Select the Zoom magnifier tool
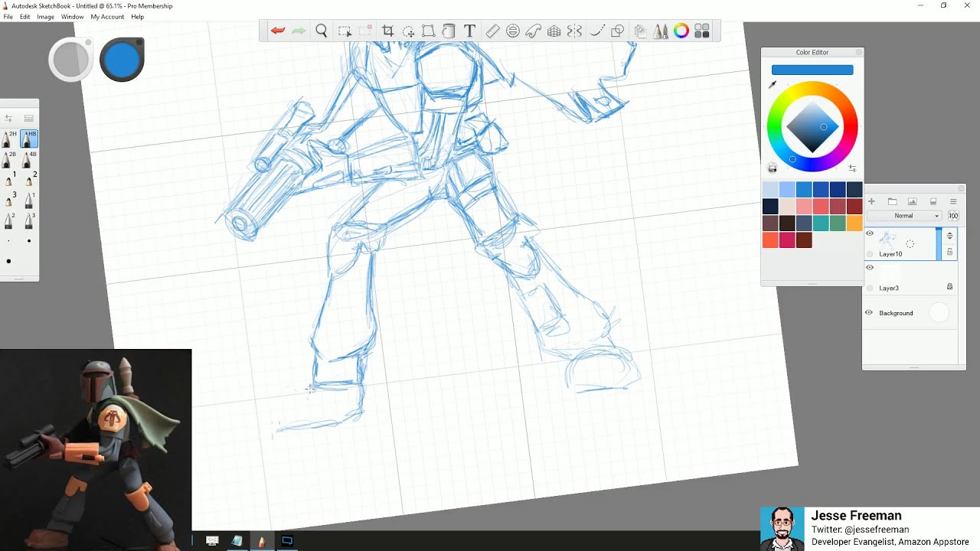980x551 pixels. [322, 31]
